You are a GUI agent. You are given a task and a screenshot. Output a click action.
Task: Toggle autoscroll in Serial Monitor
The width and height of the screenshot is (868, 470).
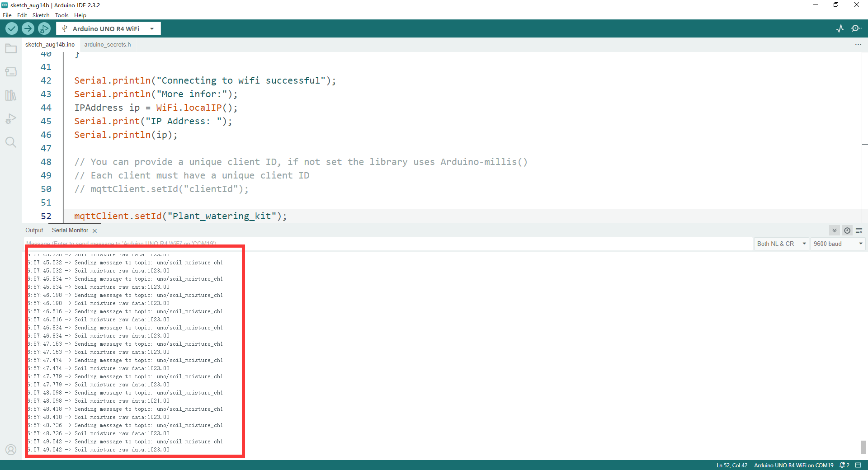(835, 230)
